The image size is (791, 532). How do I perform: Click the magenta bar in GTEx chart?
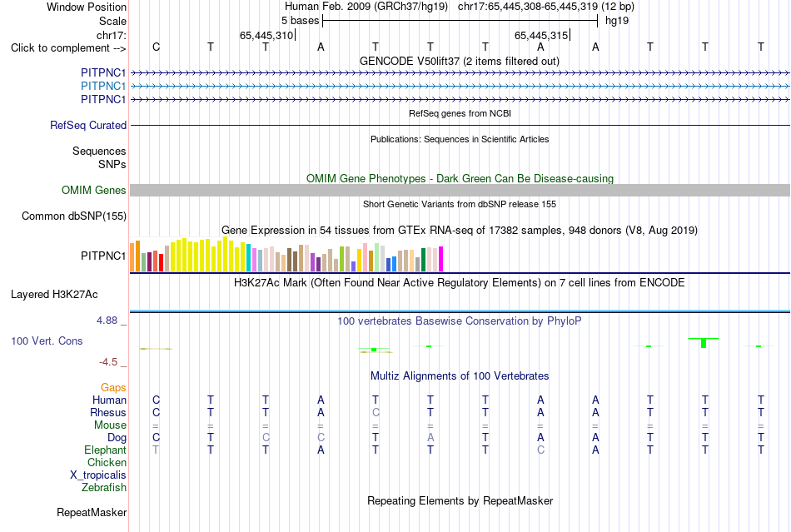pyautogui.click(x=441, y=259)
